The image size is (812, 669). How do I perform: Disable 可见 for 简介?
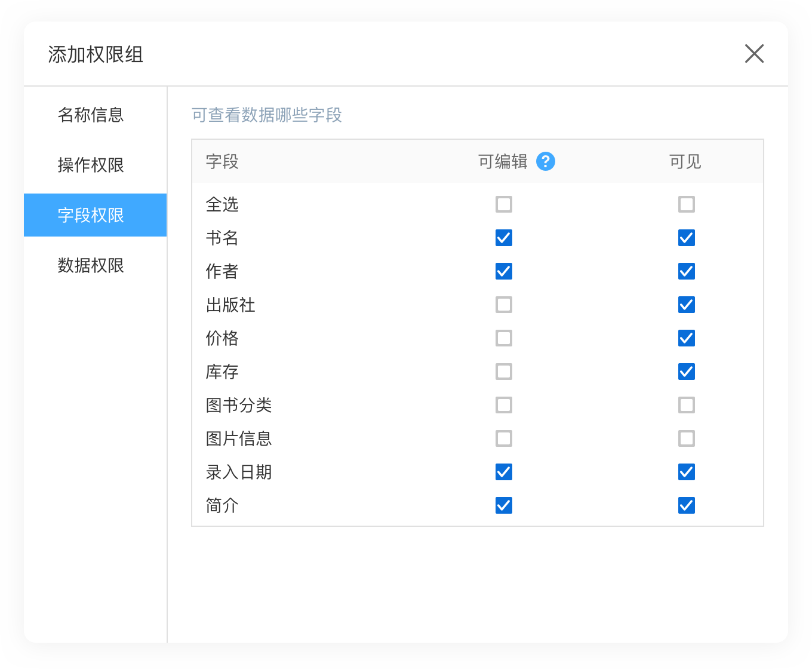point(686,505)
